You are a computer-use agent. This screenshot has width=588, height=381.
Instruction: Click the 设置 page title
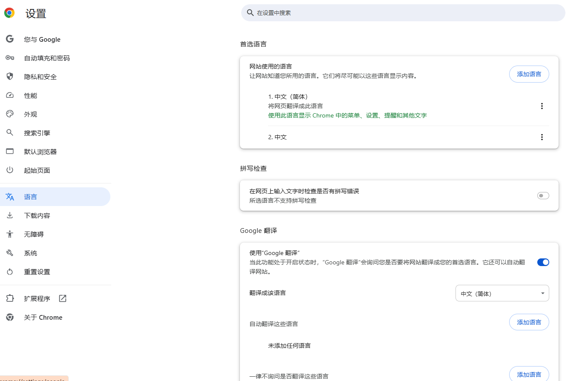point(36,14)
